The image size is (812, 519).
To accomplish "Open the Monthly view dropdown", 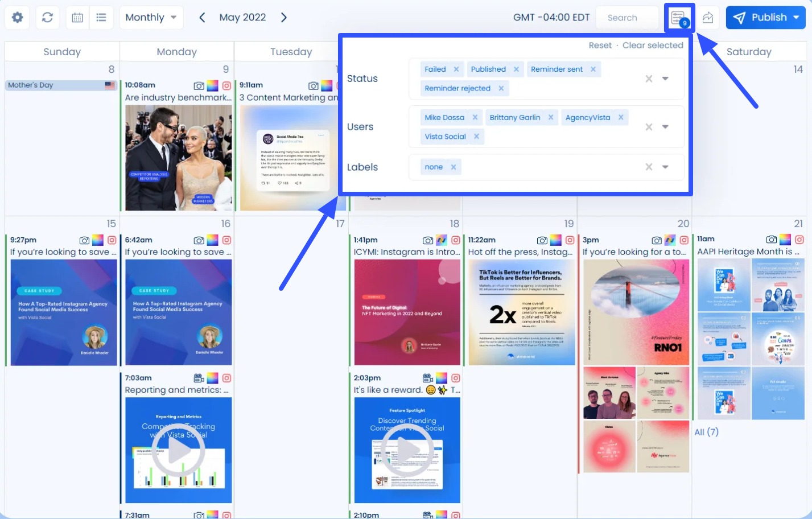I will point(151,17).
